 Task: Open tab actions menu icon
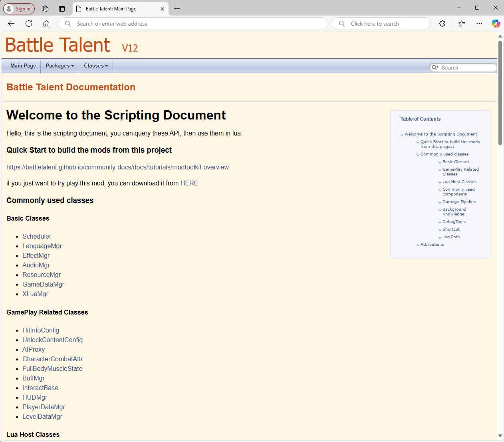tap(62, 9)
